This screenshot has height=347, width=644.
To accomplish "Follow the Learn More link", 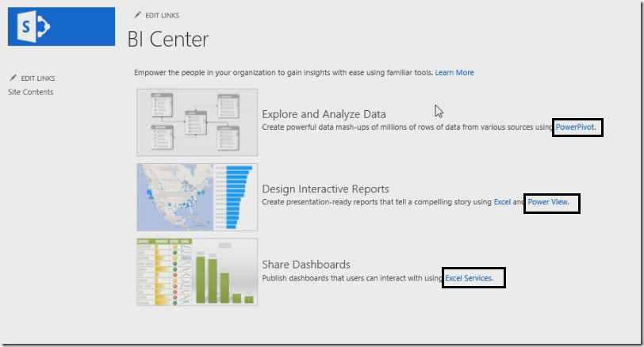I will [454, 73].
